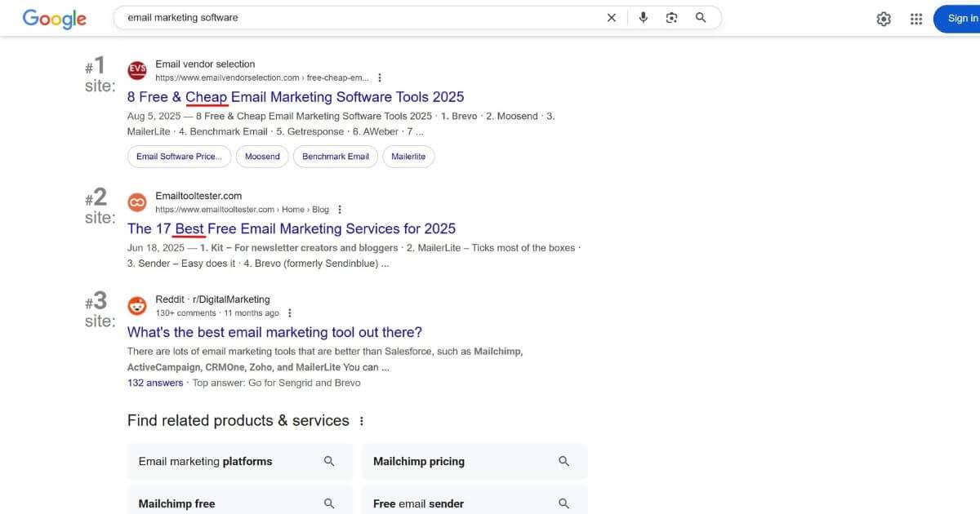Click the Emailtooltester.com favicon
This screenshot has width=980, height=514.
click(136, 202)
